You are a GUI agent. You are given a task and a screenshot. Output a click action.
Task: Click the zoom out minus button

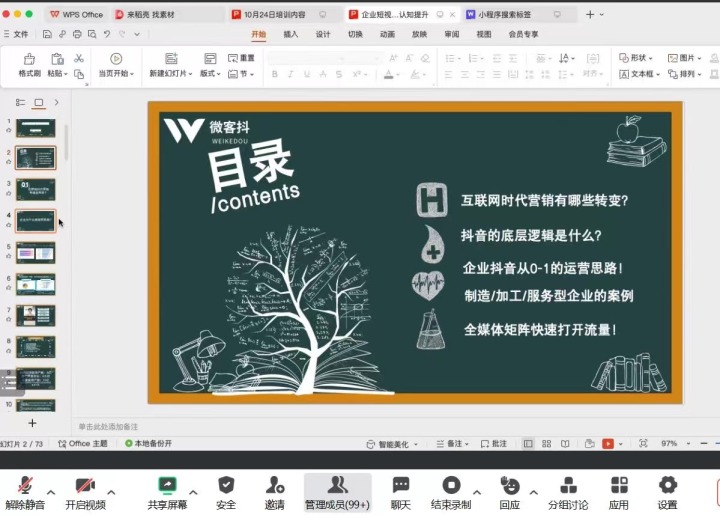pyautogui.click(x=703, y=443)
